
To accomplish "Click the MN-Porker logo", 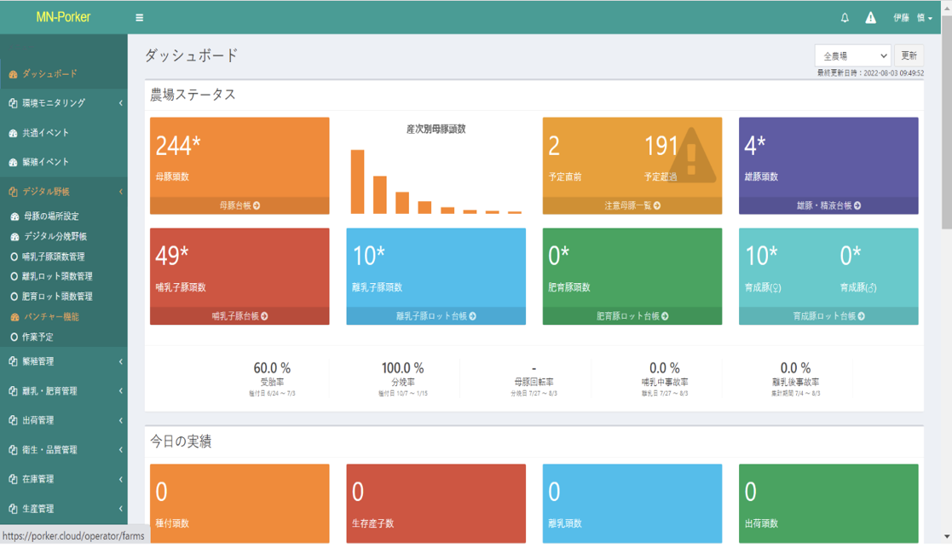I will pyautogui.click(x=63, y=17).
